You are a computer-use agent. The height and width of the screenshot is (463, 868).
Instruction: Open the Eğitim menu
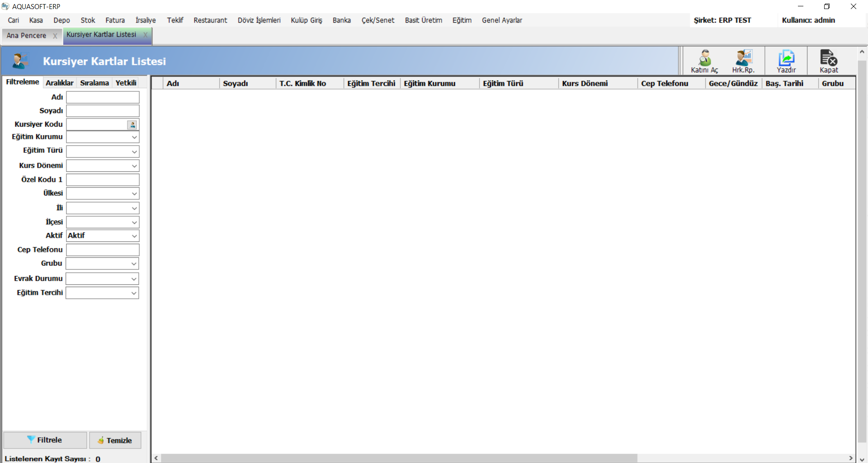pos(462,20)
